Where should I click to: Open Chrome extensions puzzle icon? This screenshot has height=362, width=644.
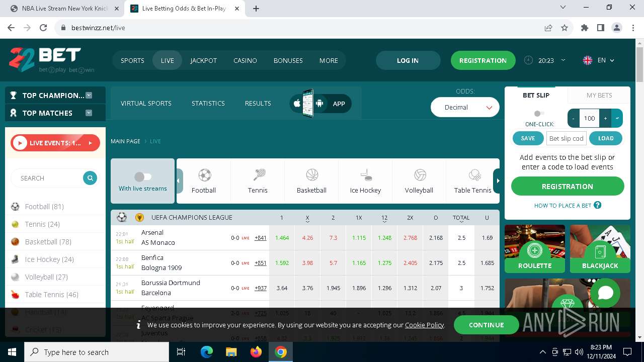coord(585,28)
